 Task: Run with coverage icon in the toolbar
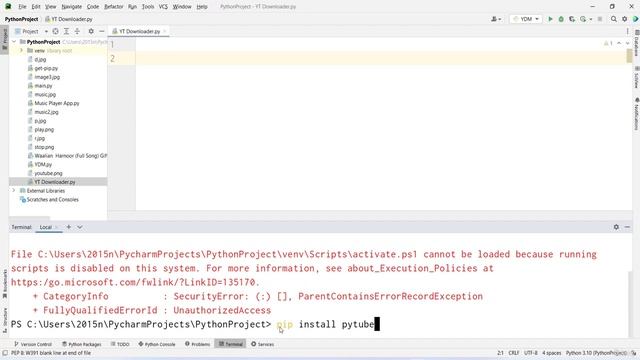572,19
